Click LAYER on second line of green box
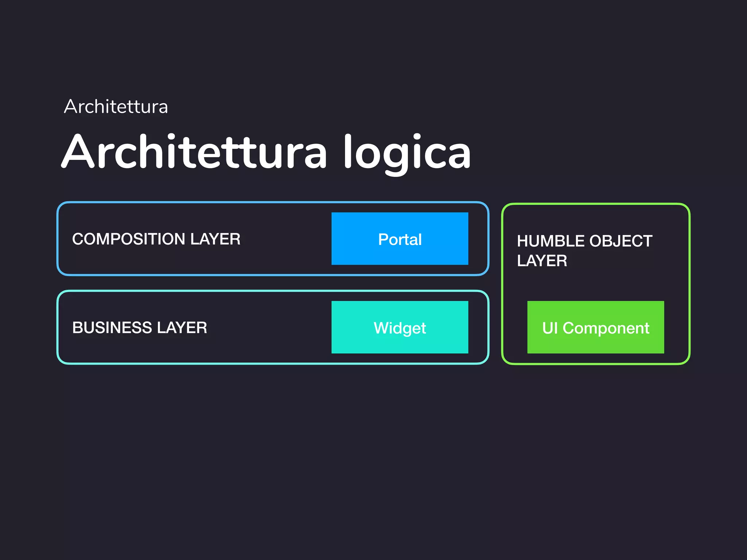This screenshot has width=747, height=560. click(542, 261)
